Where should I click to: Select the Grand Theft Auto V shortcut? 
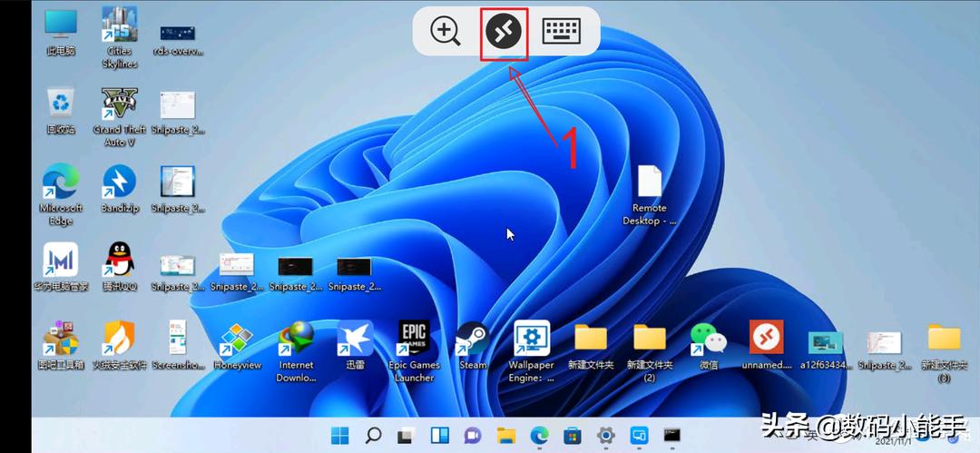point(120,117)
